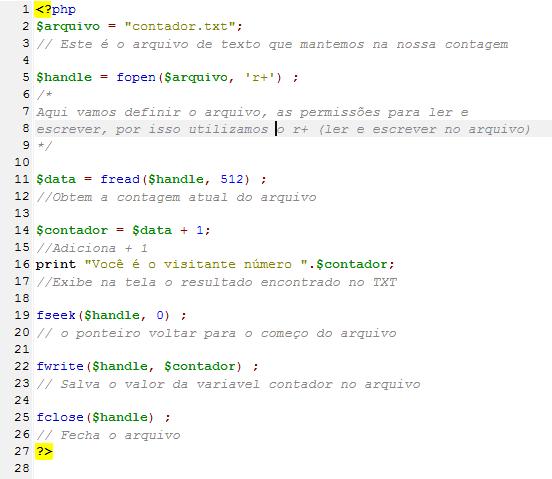The image size is (552, 479).
Task: Click the print keyword on line 16
Action: [x=56, y=264]
